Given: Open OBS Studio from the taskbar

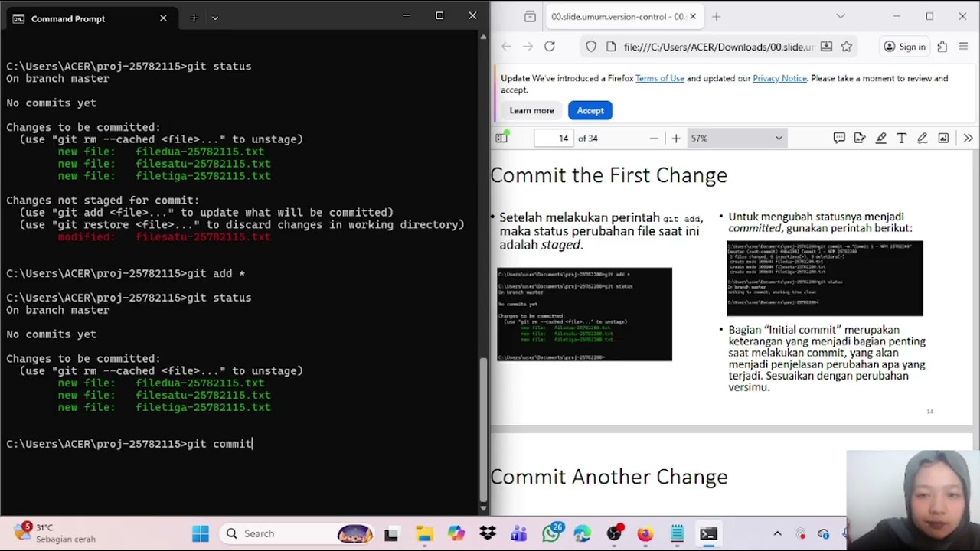Looking at the screenshot, I should click(614, 533).
